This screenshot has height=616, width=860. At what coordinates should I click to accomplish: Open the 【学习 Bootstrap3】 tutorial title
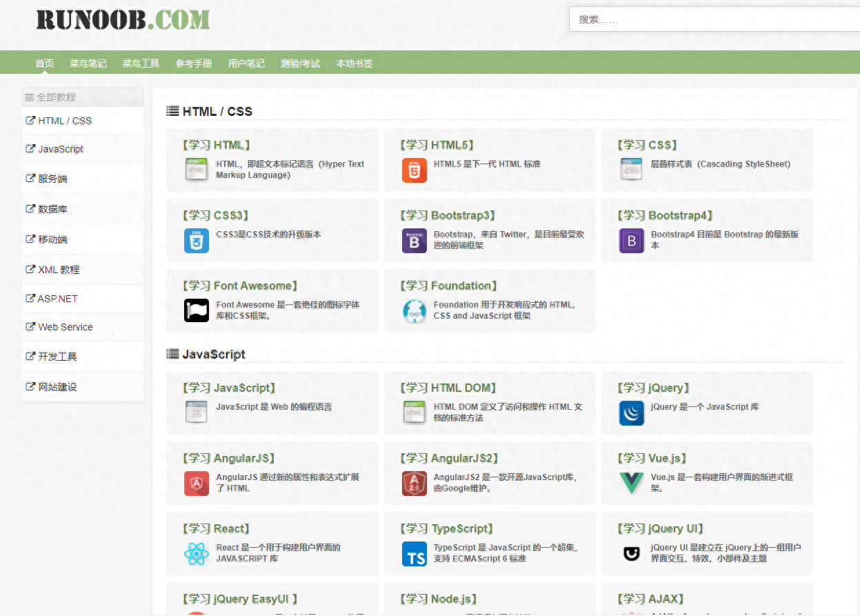448,215
